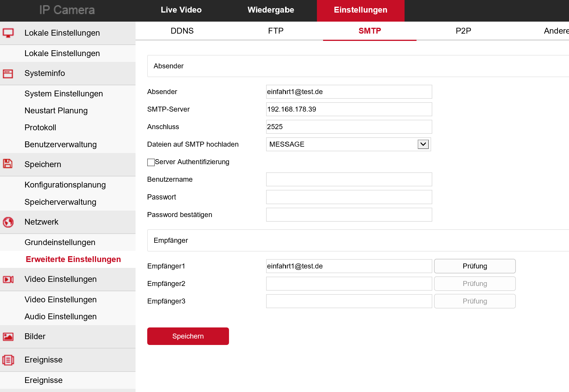Open Benutzerverwaltung in the sidebar
The height and width of the screenshot is (392, 569).
coord(60,145)
